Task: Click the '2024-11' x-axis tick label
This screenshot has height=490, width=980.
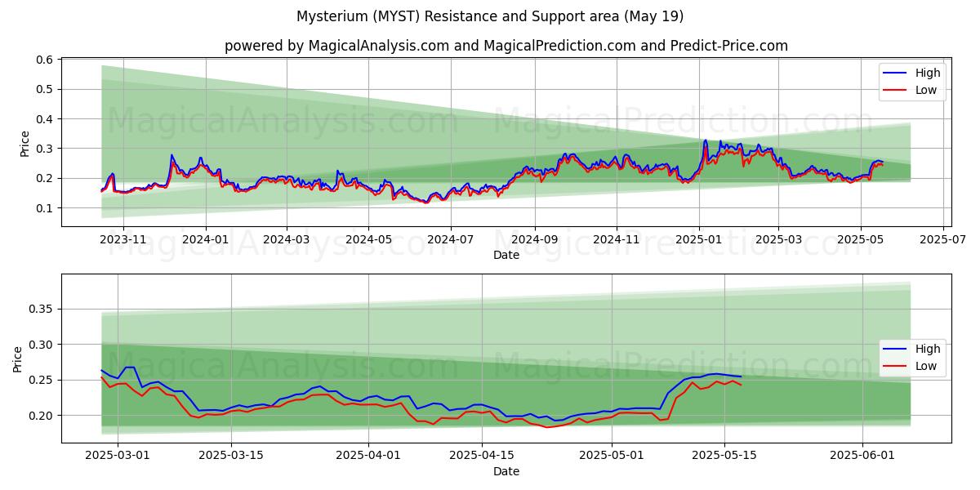Action: [x=616, y=240]
